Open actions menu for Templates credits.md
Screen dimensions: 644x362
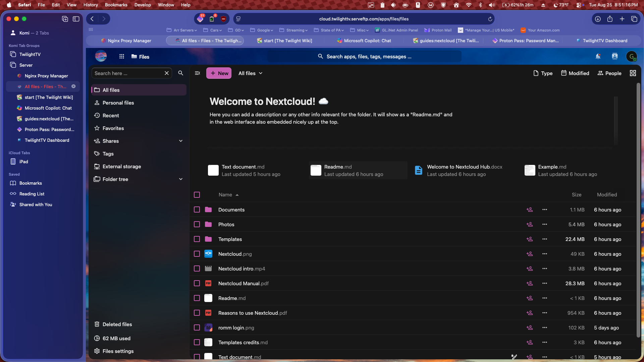click(x=545, y=343)
